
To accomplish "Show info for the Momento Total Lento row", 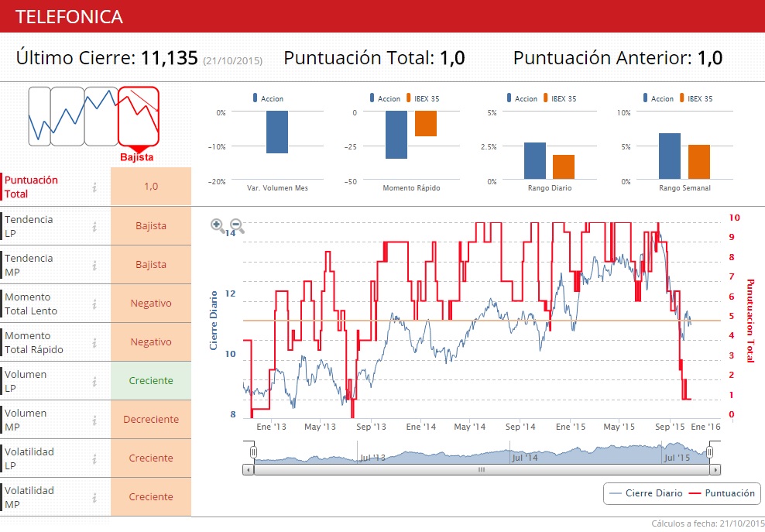I will click(94, 304).
